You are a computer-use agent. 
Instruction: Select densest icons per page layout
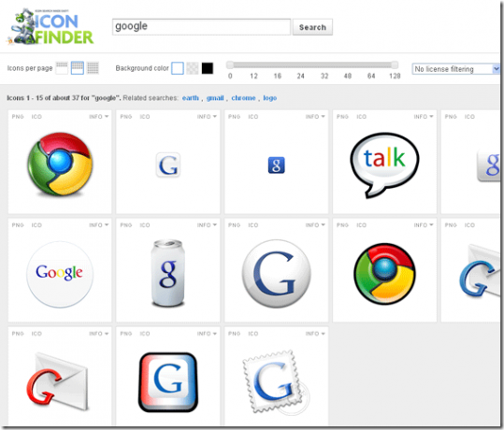coord(93,68)
